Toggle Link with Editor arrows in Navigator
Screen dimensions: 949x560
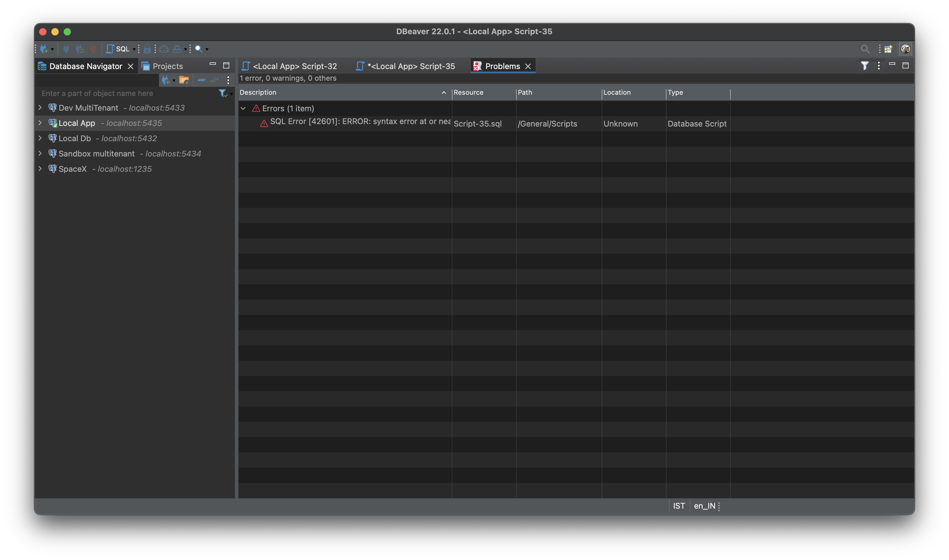[x=215, y=80]
